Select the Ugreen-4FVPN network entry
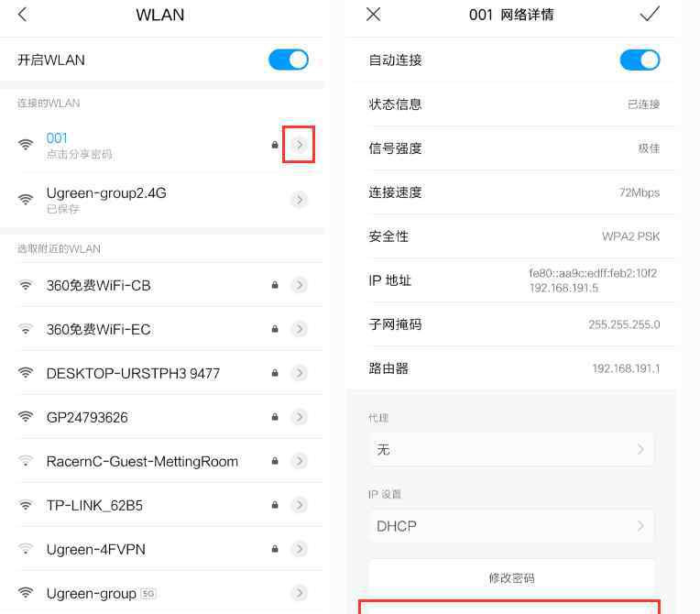This screenshot has width=700, height=614. pos(162,549)
